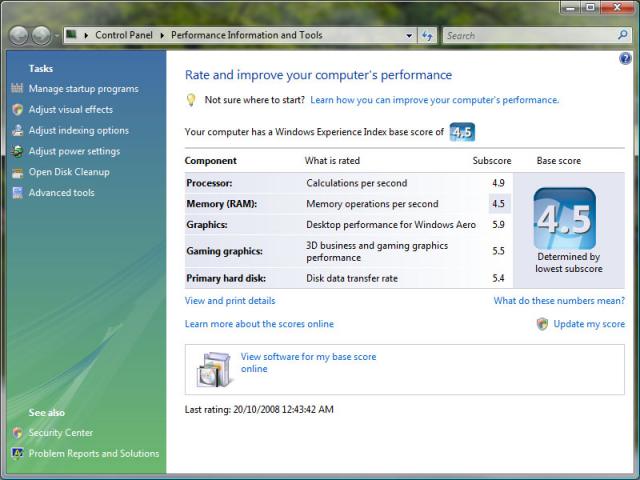The height and width of the screenshot is (480, 640).
Task: Open View and print details link
Action: click(230, 301)
